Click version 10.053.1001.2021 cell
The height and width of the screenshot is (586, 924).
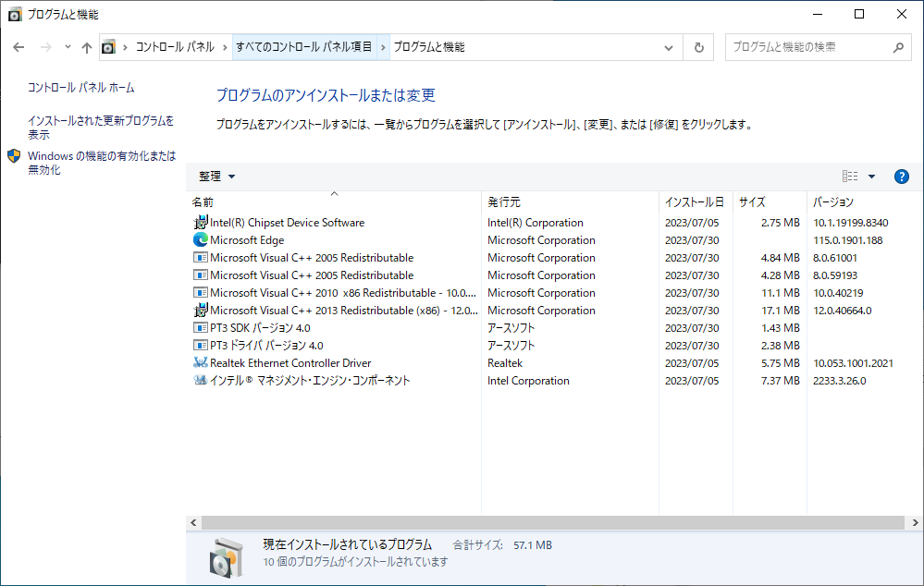[x=854, y=363]
